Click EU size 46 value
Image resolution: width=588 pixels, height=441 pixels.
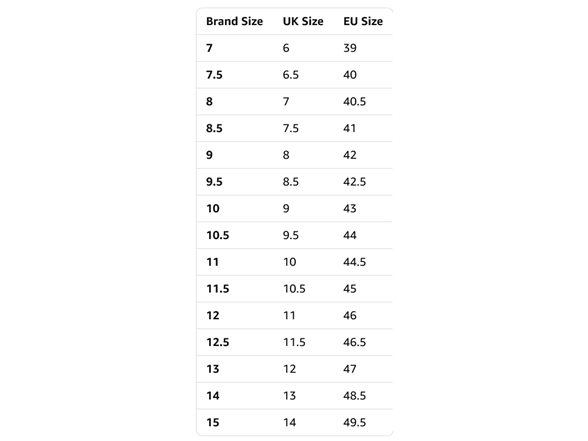point(350,315)
